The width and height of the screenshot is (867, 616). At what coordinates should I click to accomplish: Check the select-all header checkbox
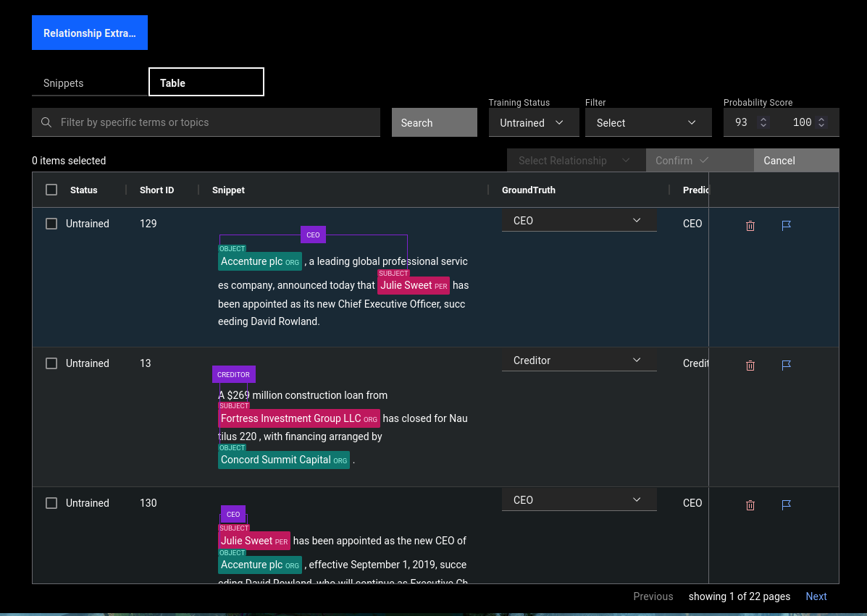[x=51, y=190]
